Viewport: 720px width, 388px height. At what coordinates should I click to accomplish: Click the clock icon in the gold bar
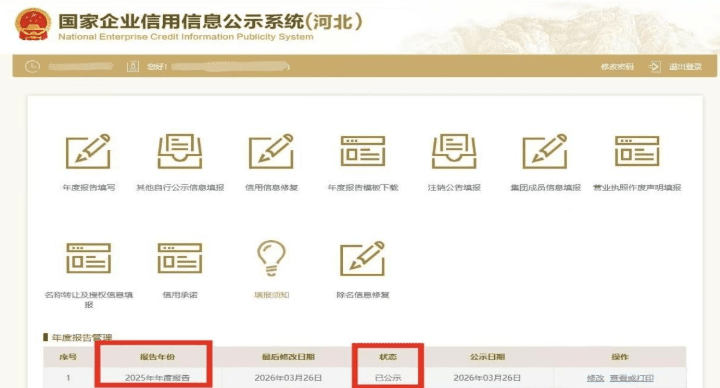32,67
